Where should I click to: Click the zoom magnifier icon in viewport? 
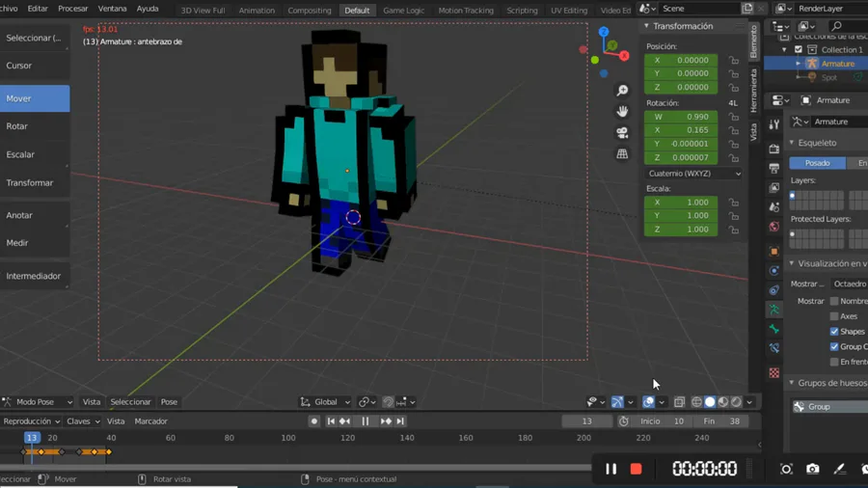tap(622, 91)
